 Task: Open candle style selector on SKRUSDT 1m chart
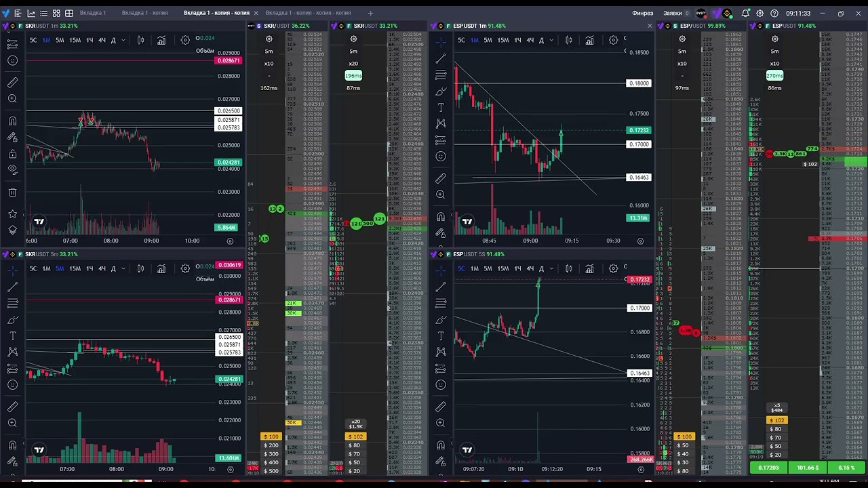pyautogui.click(x=141, y=40)
